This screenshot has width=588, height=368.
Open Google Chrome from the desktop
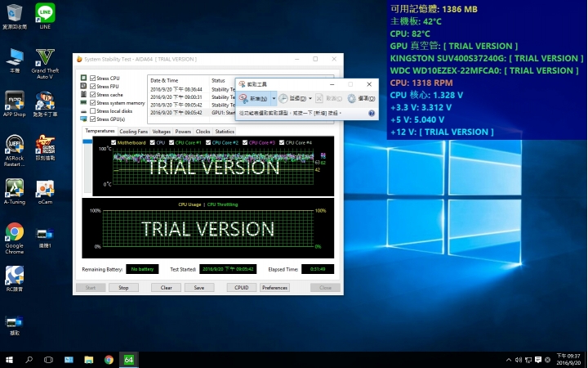14,238
